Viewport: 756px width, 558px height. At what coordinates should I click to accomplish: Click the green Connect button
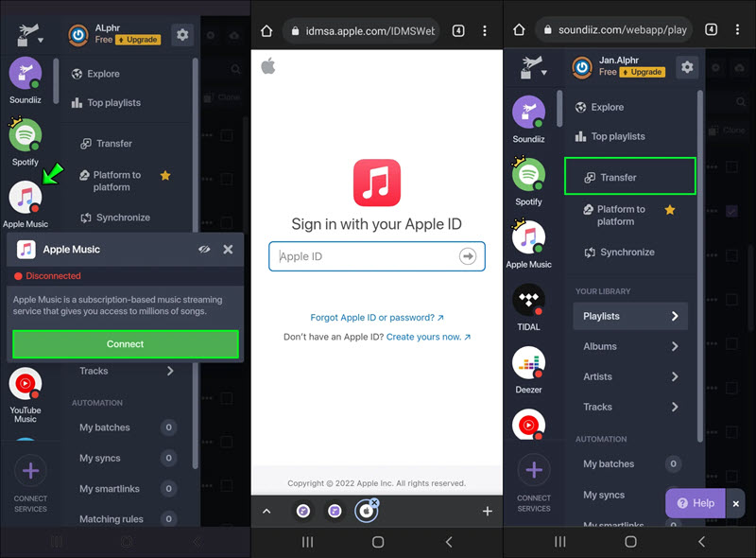tap(126, 344)
